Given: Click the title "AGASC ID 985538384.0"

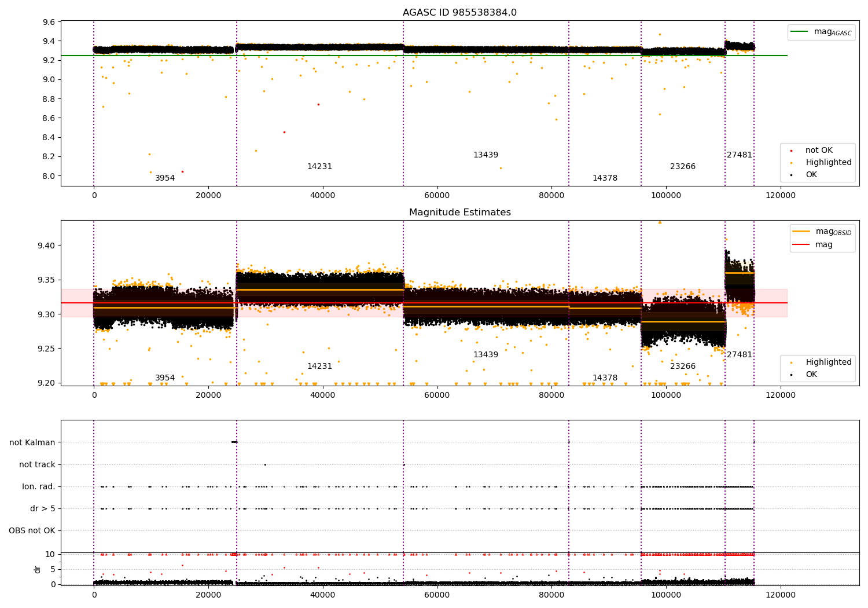Looking at the screenshot, I should pyautogui.click(x=459, y=13).
